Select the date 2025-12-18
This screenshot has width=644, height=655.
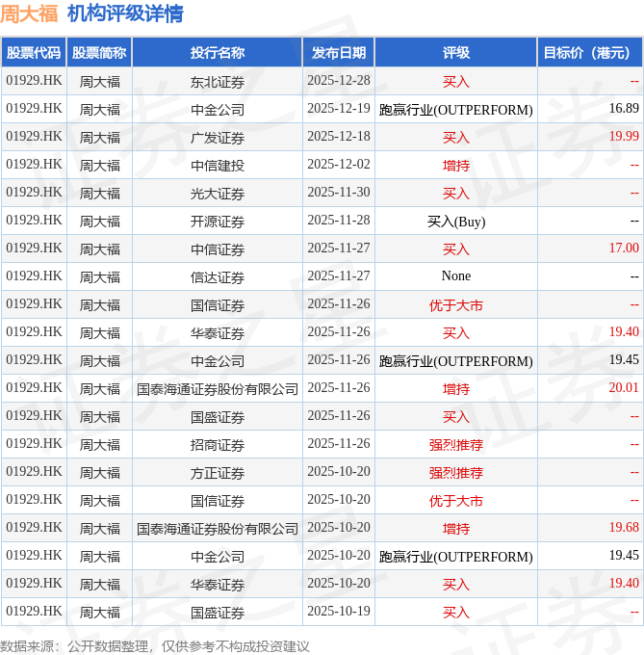coord(339,136)
